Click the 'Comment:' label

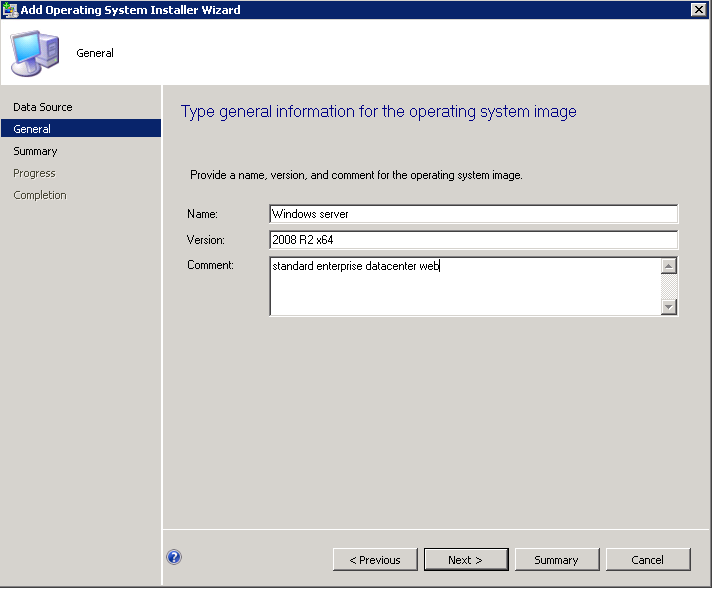210,265
